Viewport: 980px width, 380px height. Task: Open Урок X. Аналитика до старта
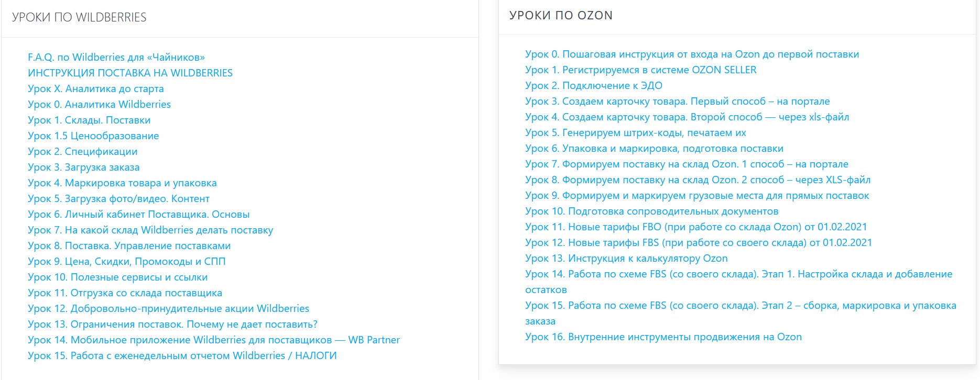[x=96, y=89]
